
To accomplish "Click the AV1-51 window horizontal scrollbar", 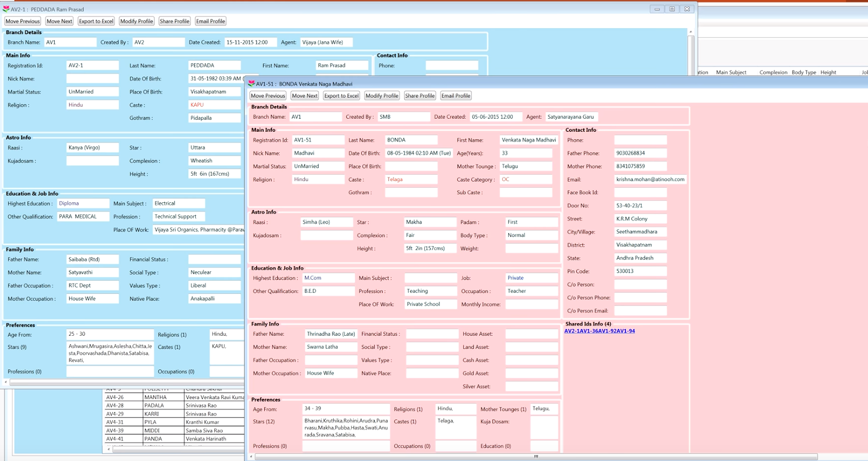I will 536,457.
